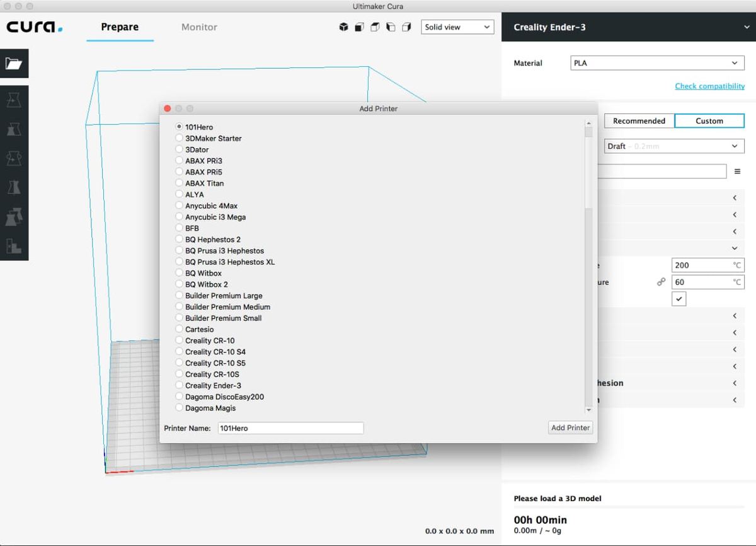Switch to front view camera icon
Screen dimensions: 756x546
pyautogui.click(x=359, y=27)
